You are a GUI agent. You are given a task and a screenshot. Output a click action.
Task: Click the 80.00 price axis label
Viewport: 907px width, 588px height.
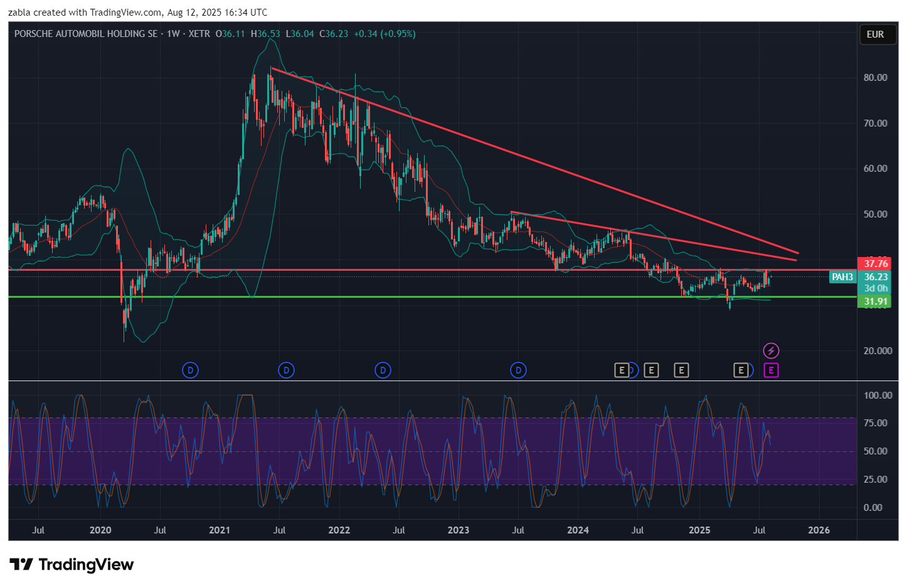875,78
